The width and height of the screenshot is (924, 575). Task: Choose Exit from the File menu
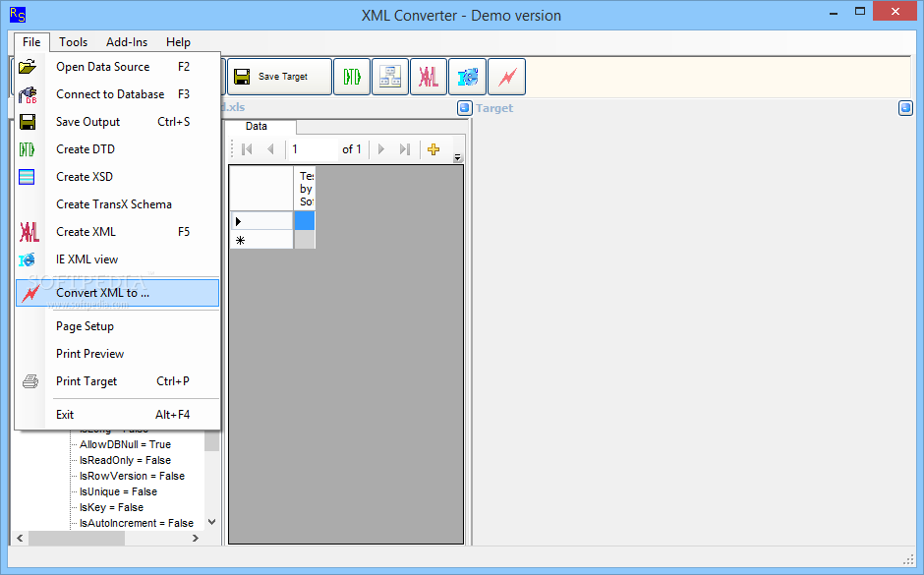[117, 415]
